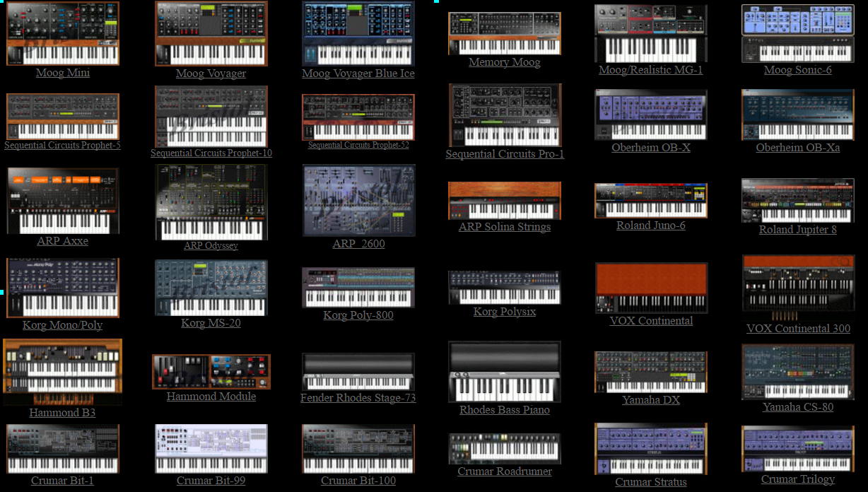The image size is (868, 492).
Task: Click the Moog Mini synth thumbnail image
Action: tap(63, 33)
